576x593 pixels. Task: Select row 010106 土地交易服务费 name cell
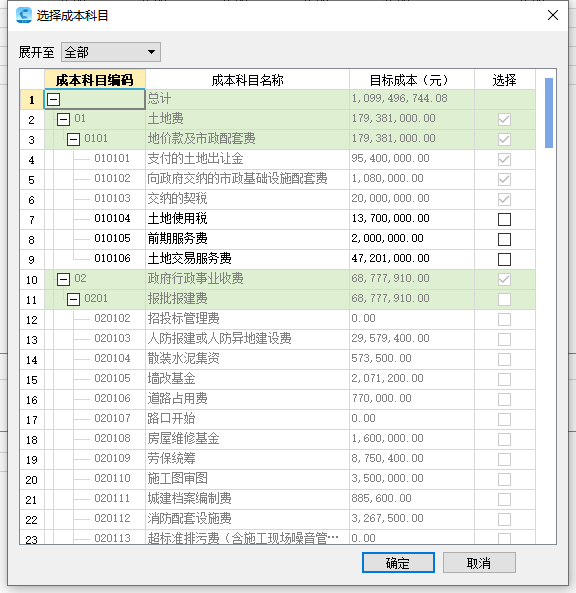pyautogui.click(x=247, y=259)
